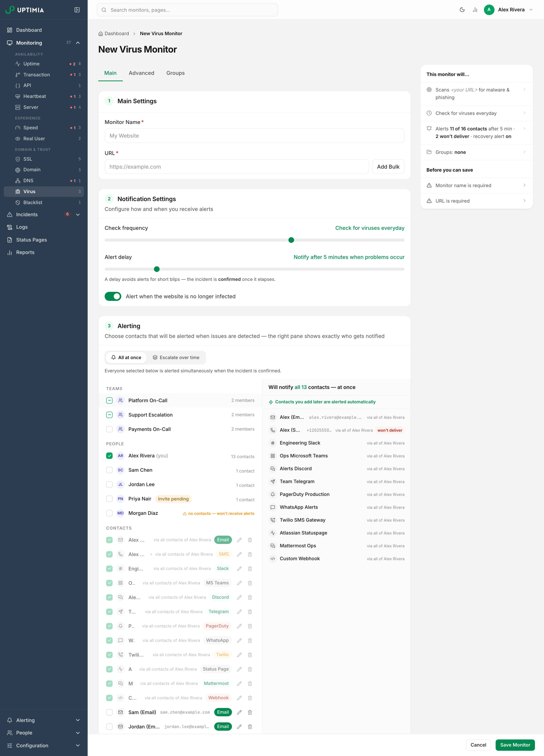544x756 pixels.
Task: Check the Sam (Email) contact checkbox
Action: 109,712
